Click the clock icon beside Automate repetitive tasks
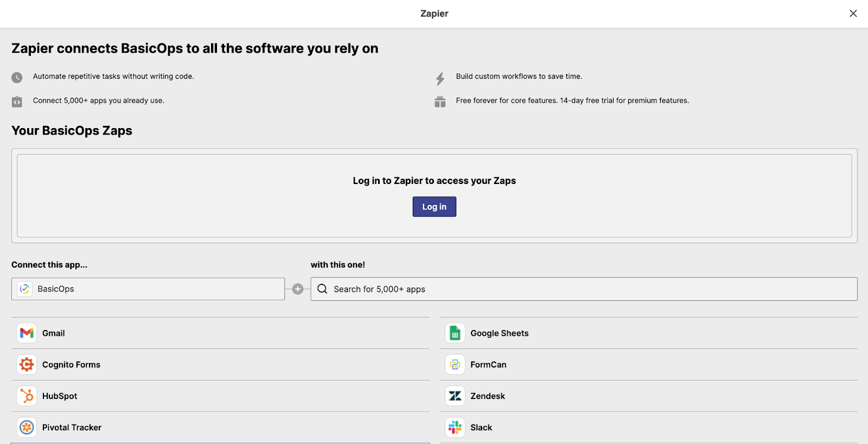 [17, 78]
